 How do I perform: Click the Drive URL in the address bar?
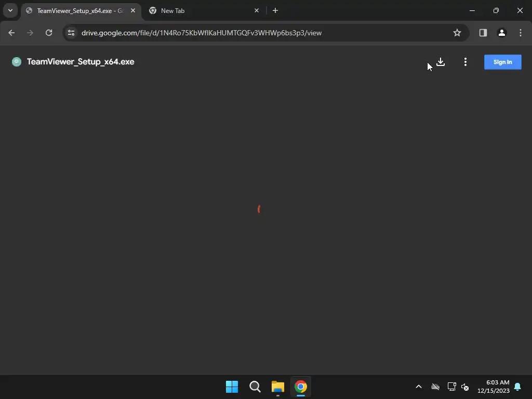202,33
